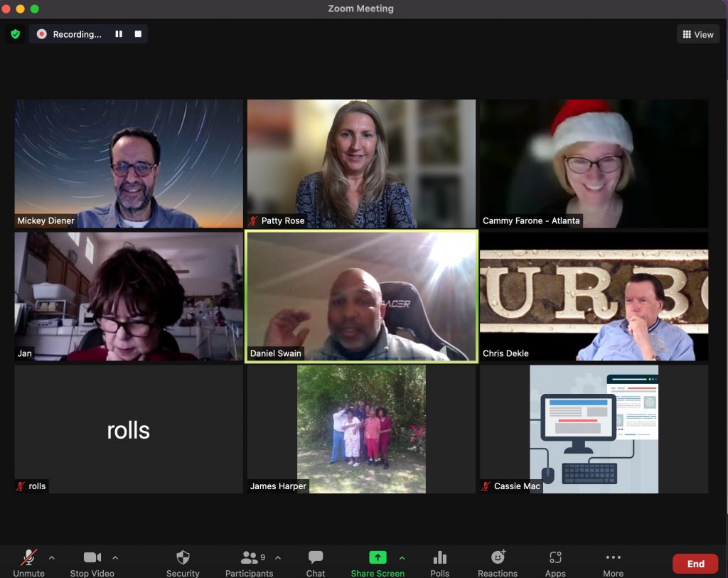End the meeting
Image resolution: width=728 pixels, height=578 pixels.
[695, 563]
